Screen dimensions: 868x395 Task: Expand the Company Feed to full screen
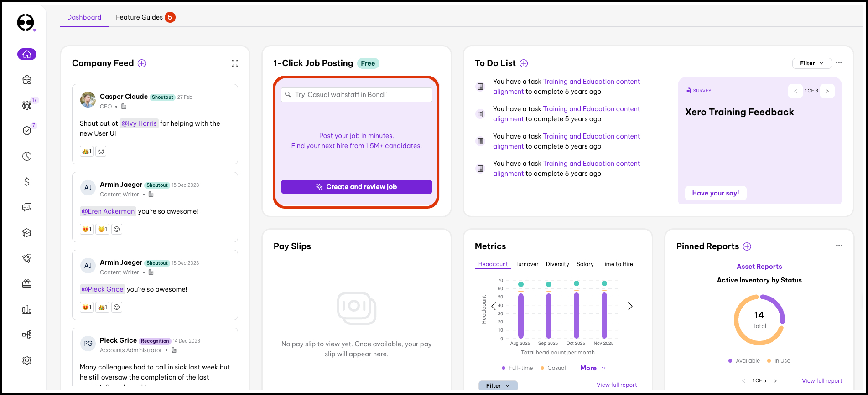pyautogui.click(x=235, y=63)
